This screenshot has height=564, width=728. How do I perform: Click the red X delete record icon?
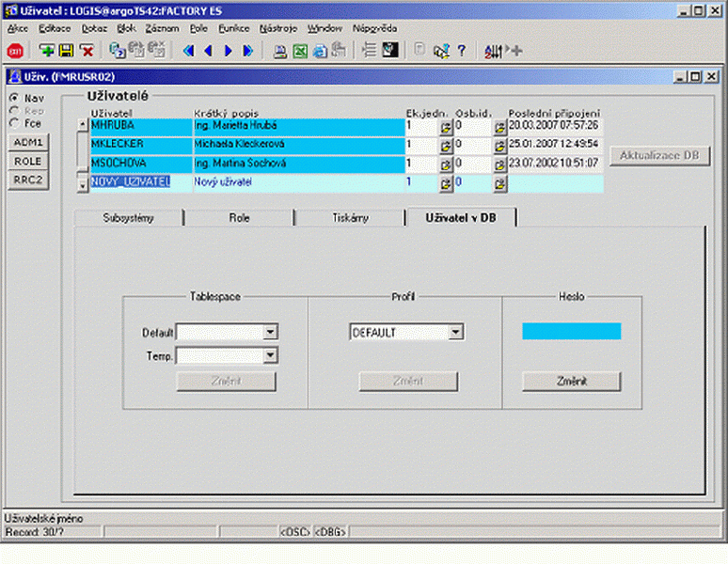[x=87, y=51]
